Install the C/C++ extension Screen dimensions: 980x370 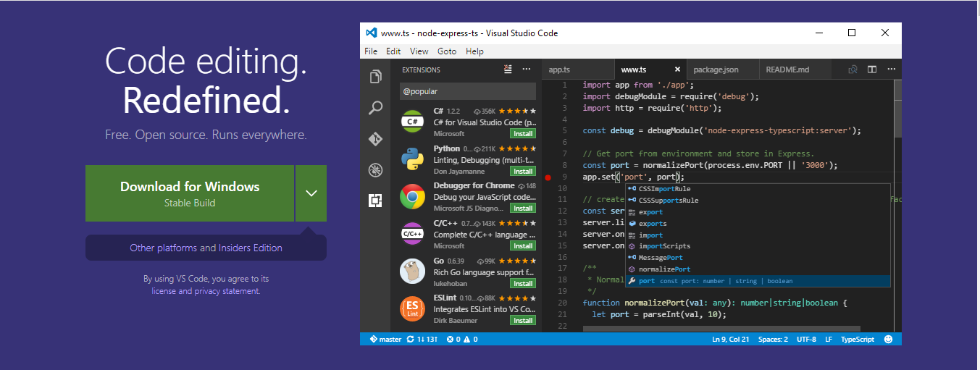pyautogui.click(x=523, y=246)
